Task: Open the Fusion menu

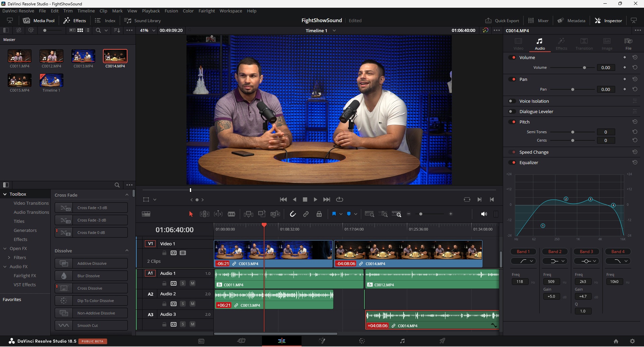Action: pos(171,11)
